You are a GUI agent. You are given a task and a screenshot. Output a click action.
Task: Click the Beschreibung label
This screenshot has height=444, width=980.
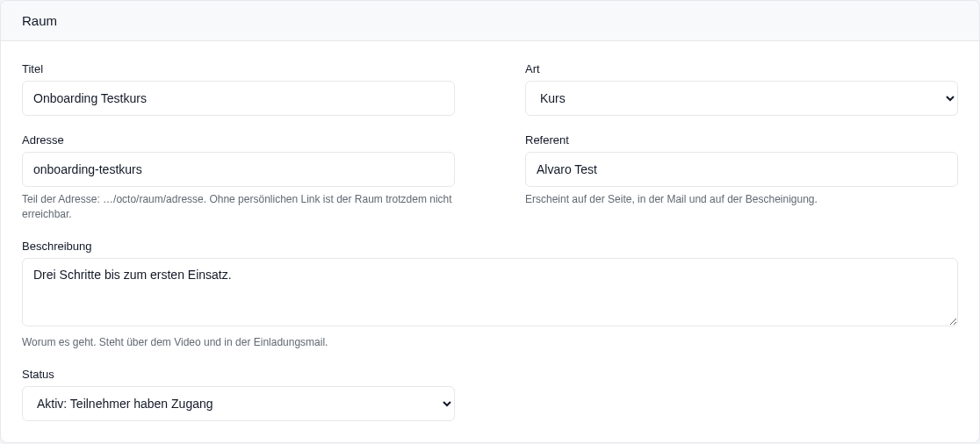click(57, 247)
